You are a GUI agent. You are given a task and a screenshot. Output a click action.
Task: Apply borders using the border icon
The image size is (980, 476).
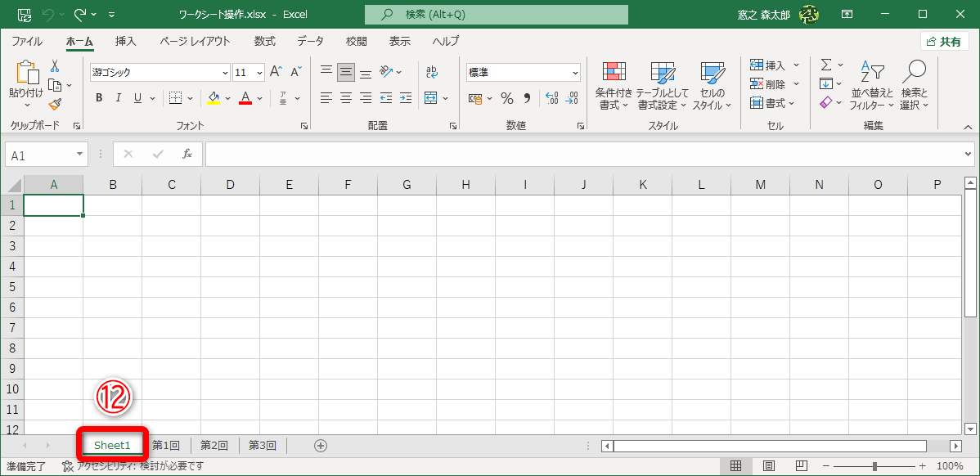pyautogui.click(x=176, y=98)
